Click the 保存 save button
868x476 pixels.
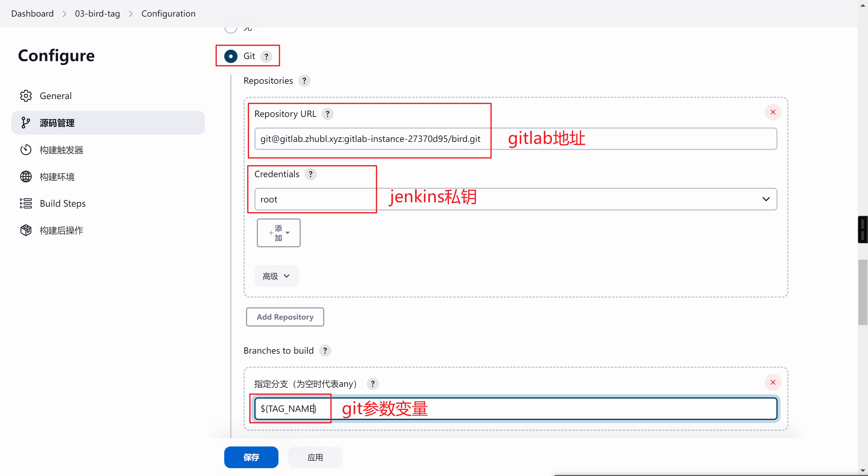click(x=251, y=457)
